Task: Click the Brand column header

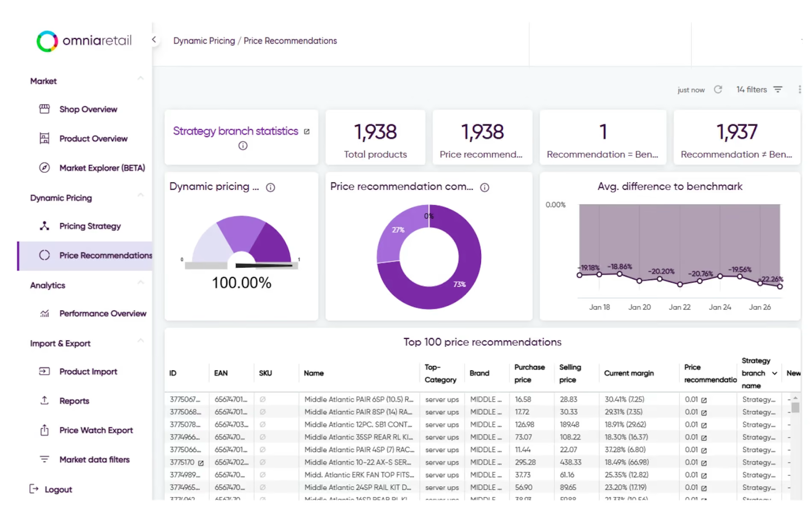Action: tap(479, 373)
